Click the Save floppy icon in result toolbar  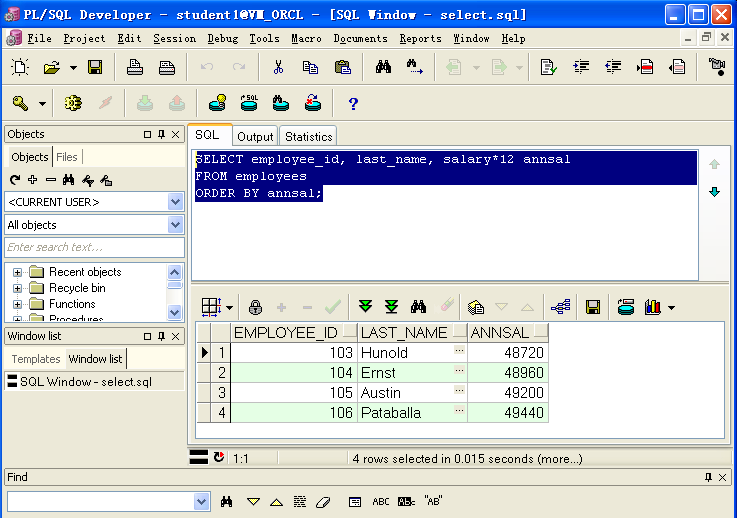593,307
